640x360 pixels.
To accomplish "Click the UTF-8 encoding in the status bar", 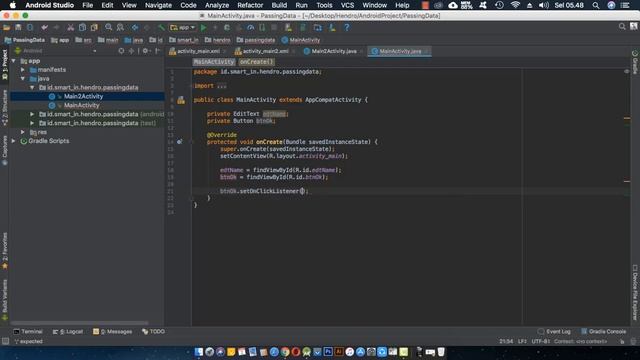I will [541, 341].
